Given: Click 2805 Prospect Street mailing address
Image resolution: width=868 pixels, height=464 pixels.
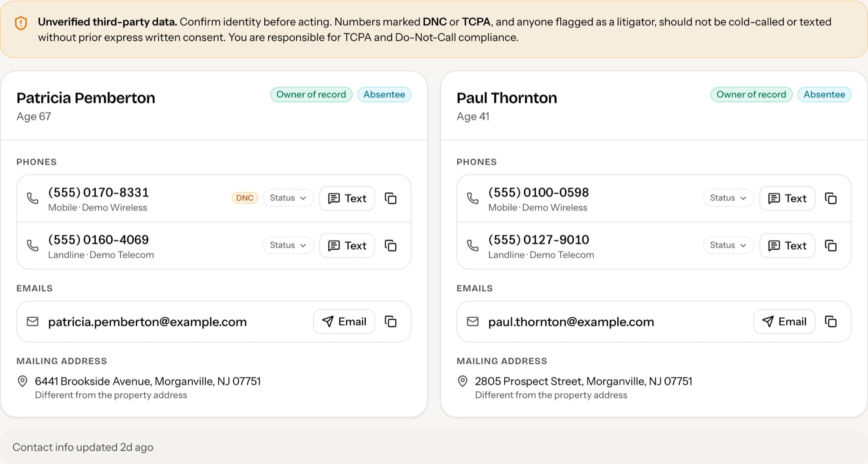Looking at the screenshot, I should coord(583,381).
